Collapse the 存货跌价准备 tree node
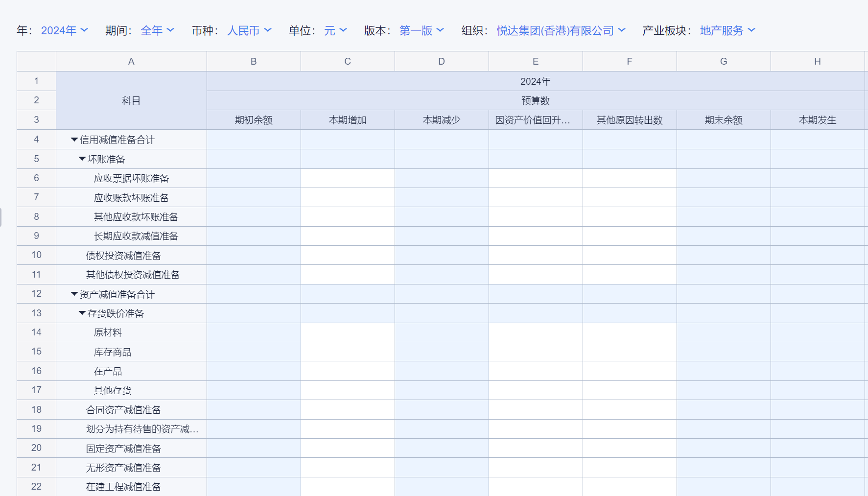Screen dimensions: 868x496 pos(82,313)
